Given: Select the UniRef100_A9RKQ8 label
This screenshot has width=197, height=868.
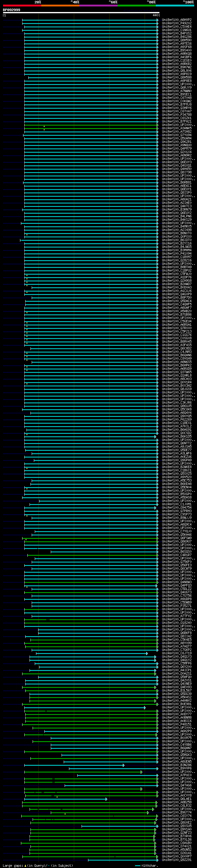Looking at the screenshot, I should [177, 54].
